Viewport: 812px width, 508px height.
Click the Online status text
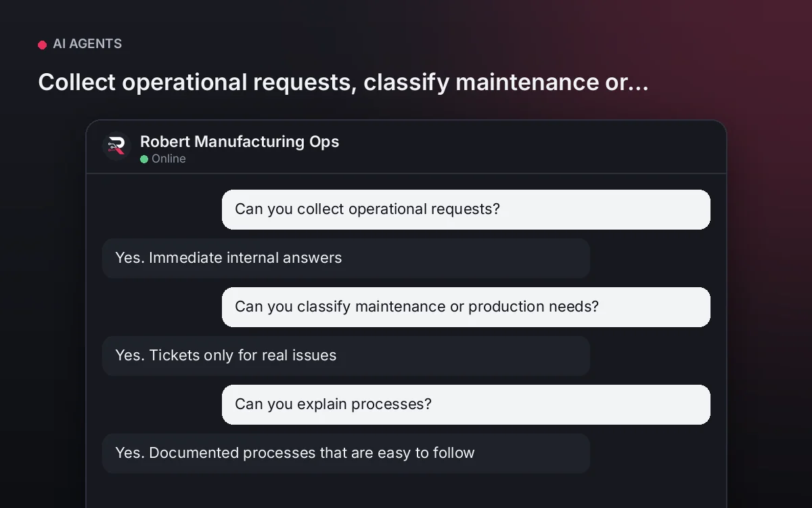pyautogui.click(x=168, y=159)
